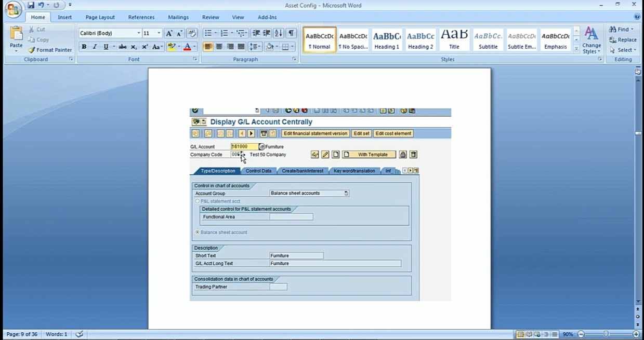Switch to Draft view

coord(555,334)
